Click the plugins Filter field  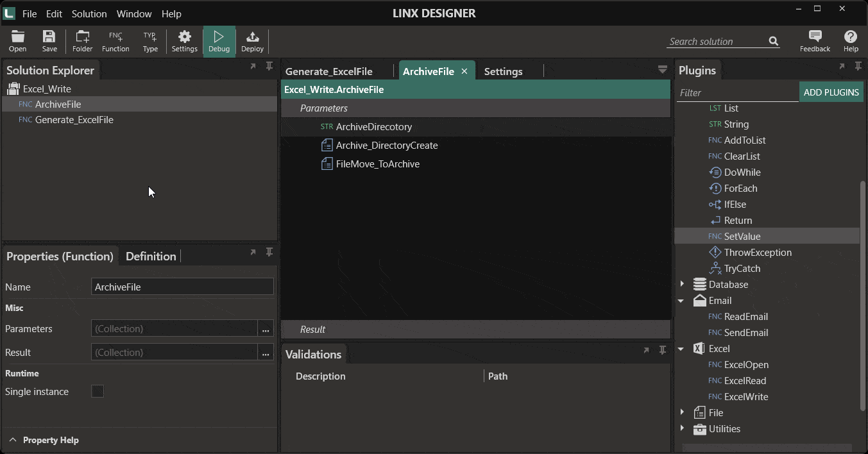pos(738,92)
